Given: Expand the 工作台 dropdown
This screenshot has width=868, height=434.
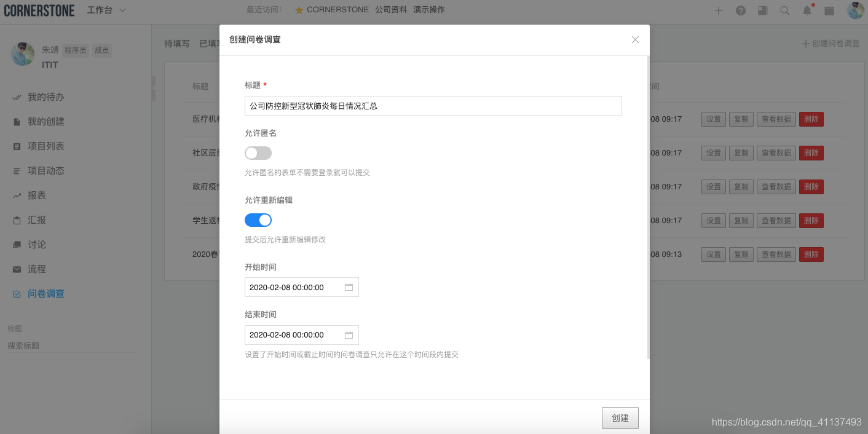Looking at the screenshot, I should [106, 10].
